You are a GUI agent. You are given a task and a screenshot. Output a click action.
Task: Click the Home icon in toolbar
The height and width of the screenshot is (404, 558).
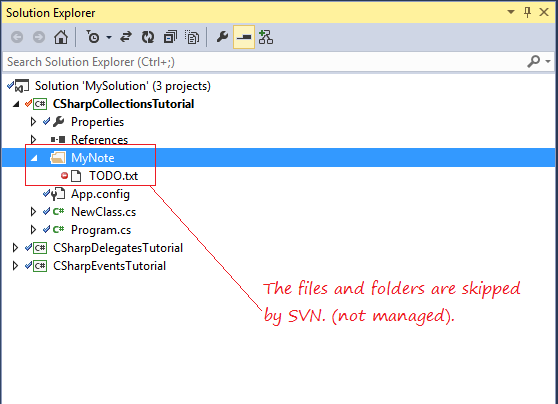tap(60, 37)
